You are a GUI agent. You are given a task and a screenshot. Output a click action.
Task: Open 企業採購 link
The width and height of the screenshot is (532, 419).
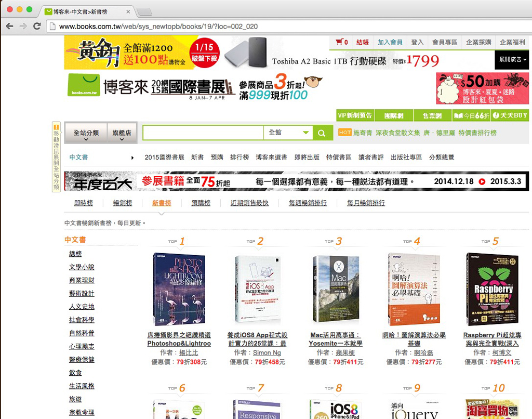pyautogui.click(x=478, y=42)
